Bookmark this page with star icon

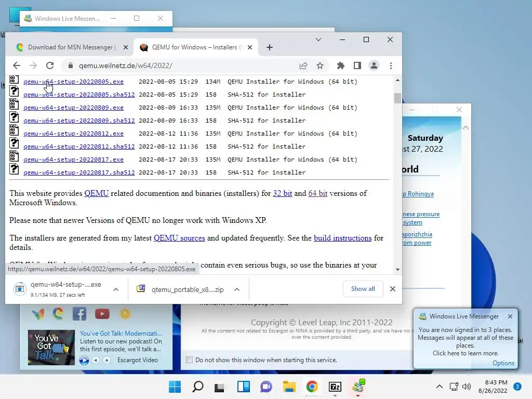[320, 66]
